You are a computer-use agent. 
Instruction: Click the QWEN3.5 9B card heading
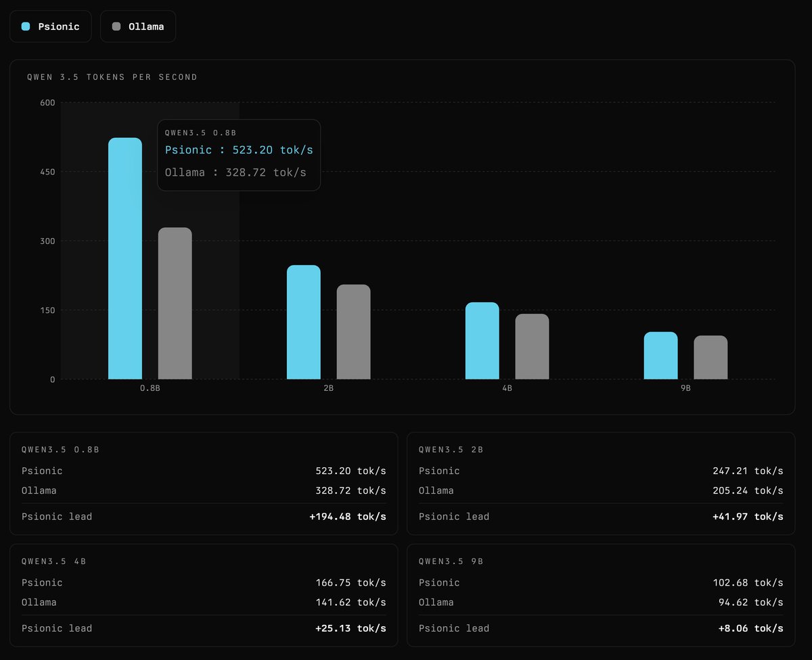point(451,561)
